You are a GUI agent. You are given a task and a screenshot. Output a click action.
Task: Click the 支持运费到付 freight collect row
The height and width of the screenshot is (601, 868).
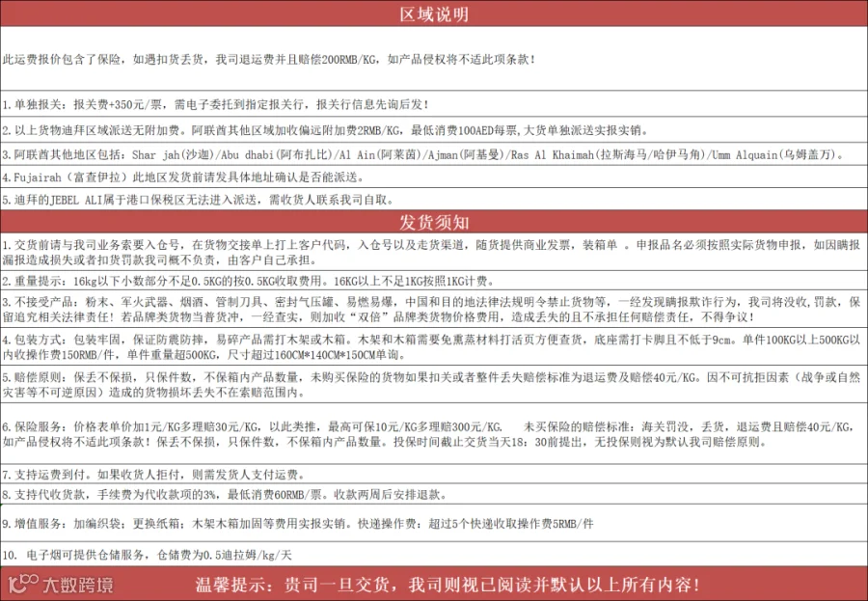click(434, 475)
